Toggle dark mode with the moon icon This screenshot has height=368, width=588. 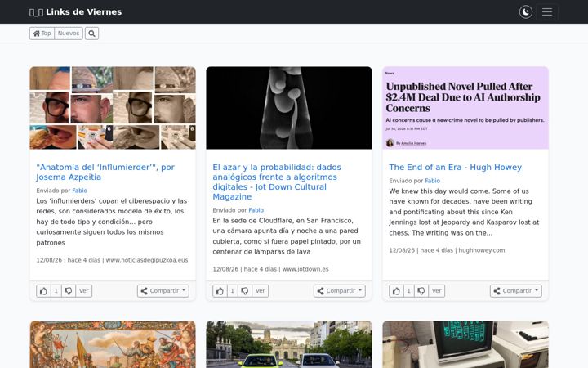(526, 12)
